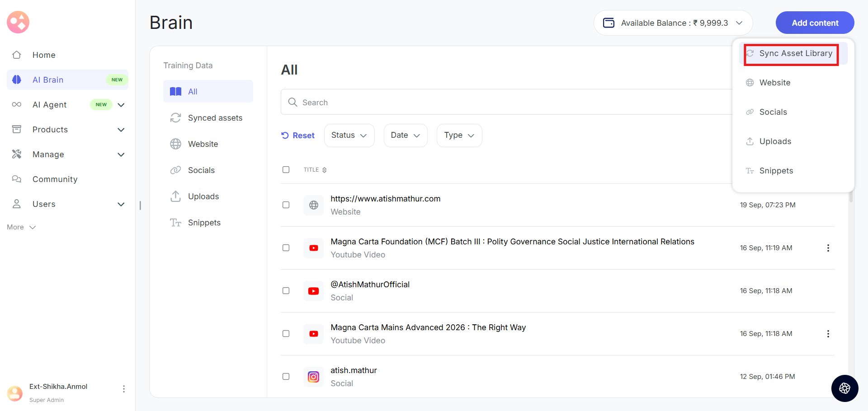Sort the list by TITLE column
This screenshot has width=868, height=411.
[x=315, y=170]
